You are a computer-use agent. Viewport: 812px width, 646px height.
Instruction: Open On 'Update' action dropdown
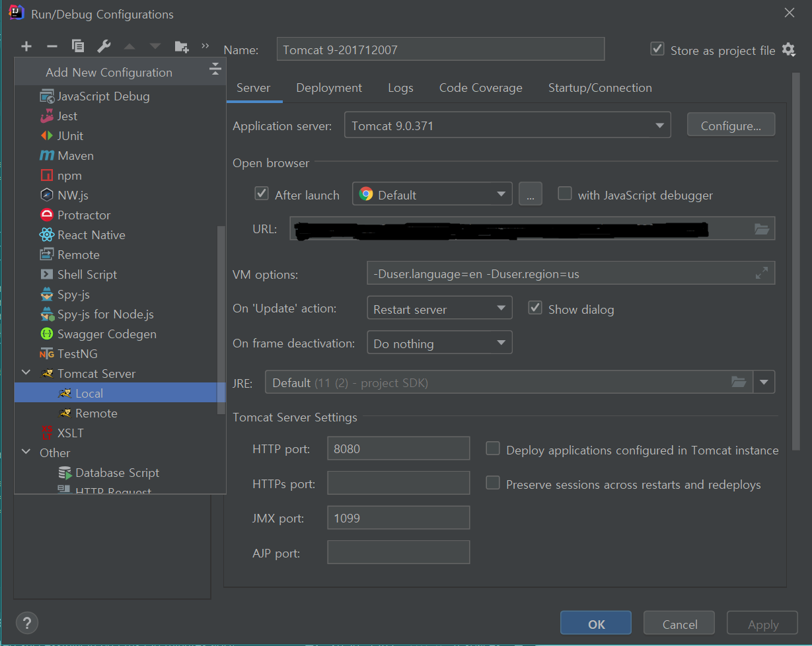click(x=439, y=308)
